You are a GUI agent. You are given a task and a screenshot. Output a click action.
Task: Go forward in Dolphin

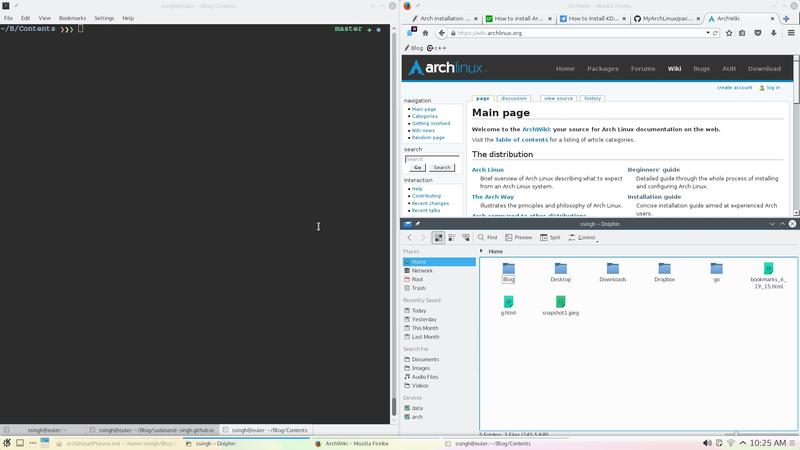click(x=423, y=237)
